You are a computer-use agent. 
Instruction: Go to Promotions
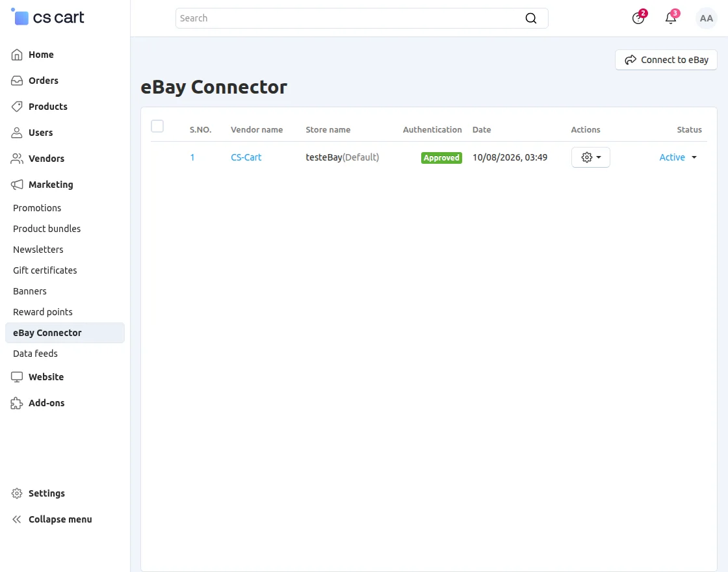click(37, 208)
